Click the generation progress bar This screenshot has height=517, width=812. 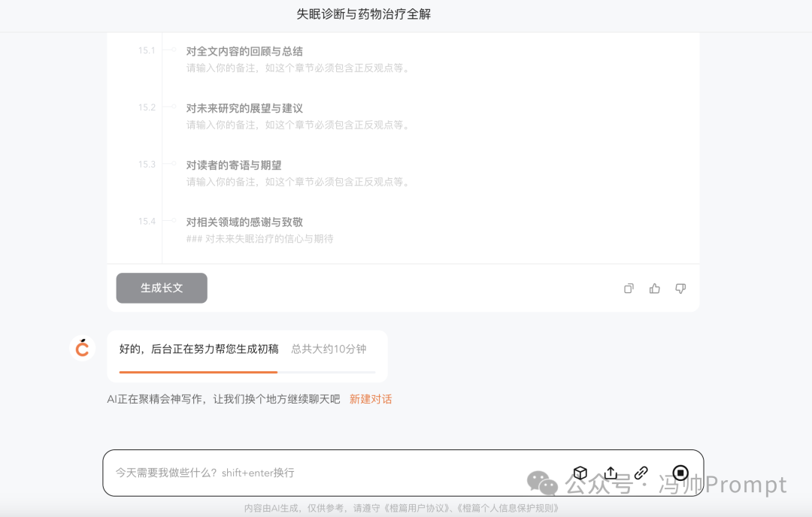(x=247, y=372)
